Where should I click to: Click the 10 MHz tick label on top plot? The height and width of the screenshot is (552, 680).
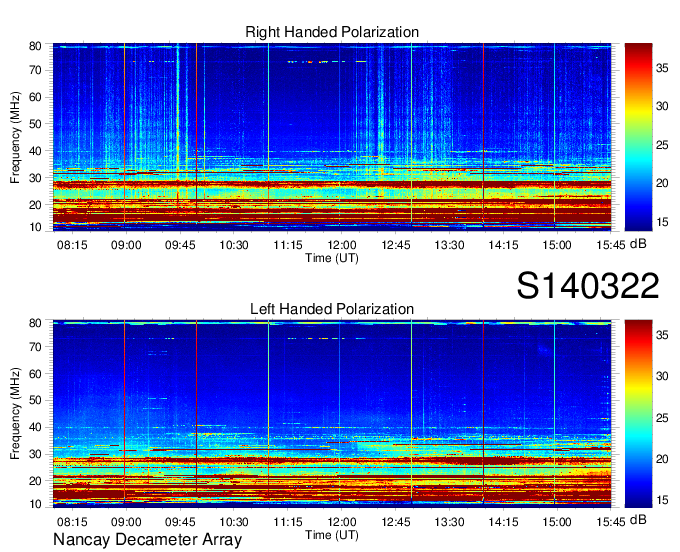(x=35, y=227)
